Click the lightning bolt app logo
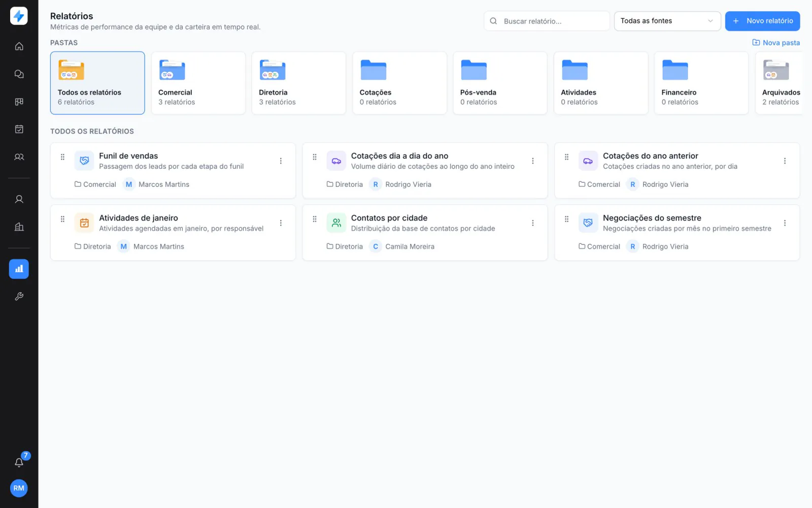The height and width of the screenshot is (508, 812). tap(19, 16)
